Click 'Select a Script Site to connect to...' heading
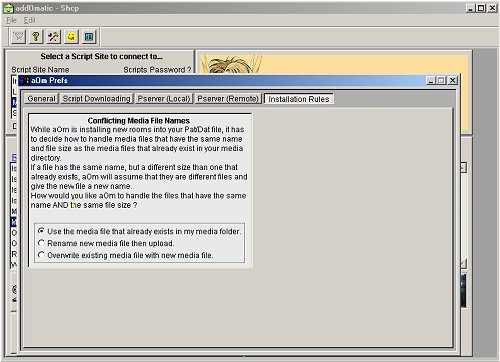The image size is (500, 362). (x=102, y=56)
